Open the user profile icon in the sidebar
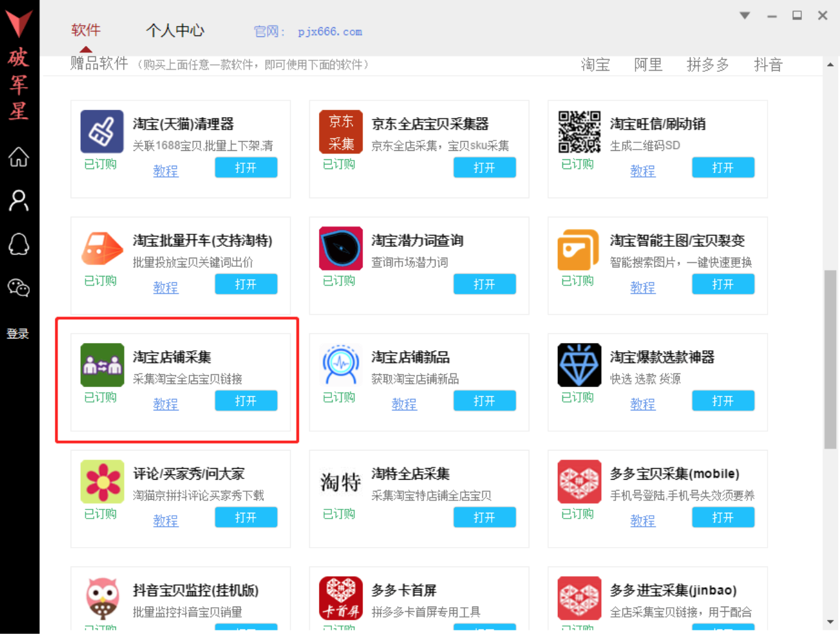840x637 pixels. 18,201
